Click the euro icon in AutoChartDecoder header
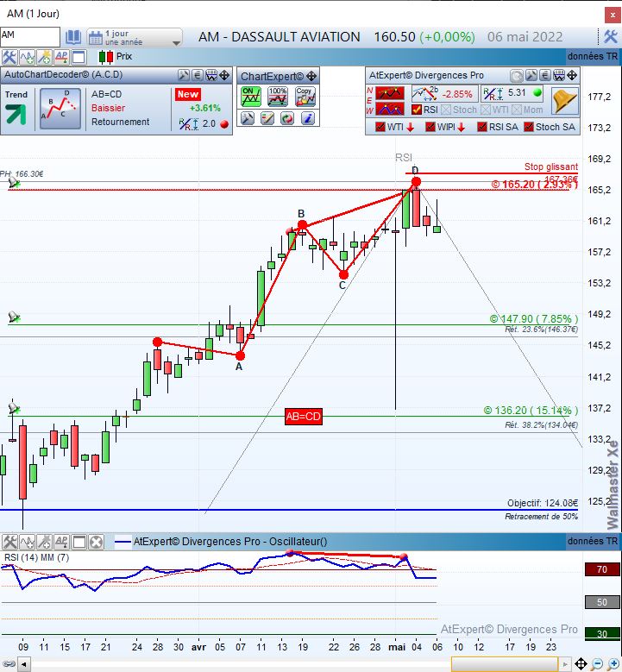The height and width of the screenshot is (672, 622). coord(198,75)
